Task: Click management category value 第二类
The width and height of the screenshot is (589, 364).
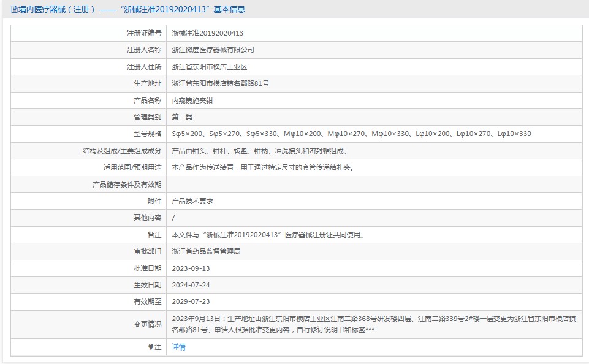Action: click(x=182, y=117)
